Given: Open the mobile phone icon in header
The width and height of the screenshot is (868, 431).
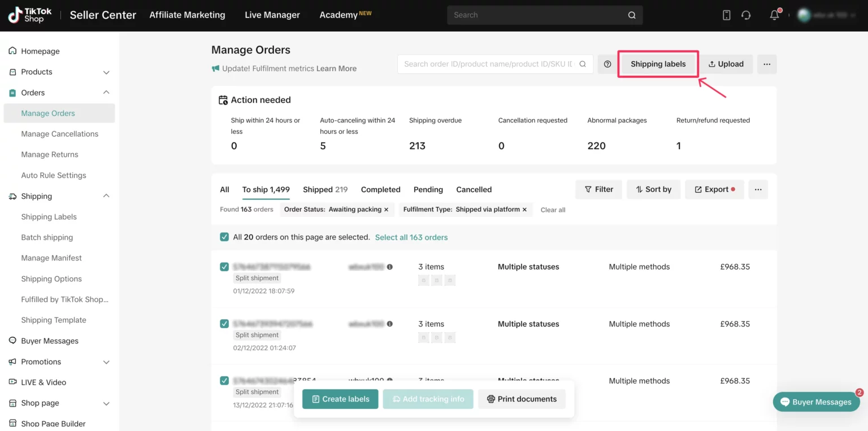Looking at the screenshot, I should 727,15.
